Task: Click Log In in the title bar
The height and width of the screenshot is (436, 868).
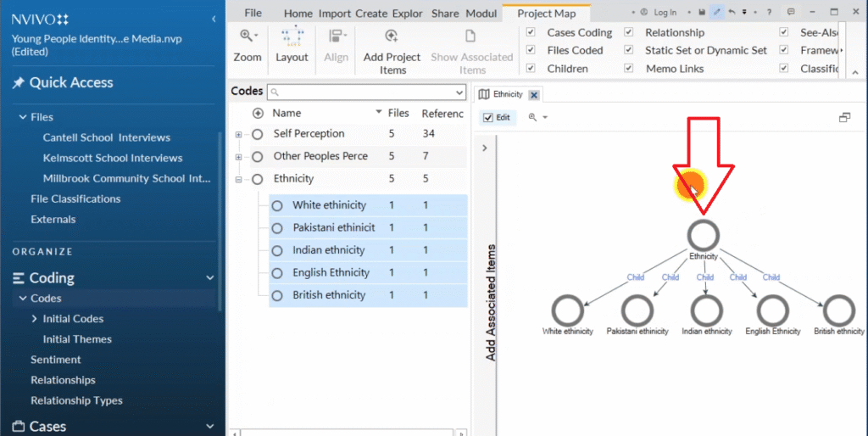Action: click(x=664, y=13)
